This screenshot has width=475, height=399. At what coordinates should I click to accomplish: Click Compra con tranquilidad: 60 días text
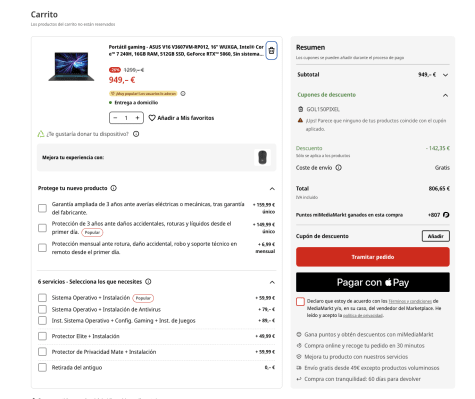[362, 379]
